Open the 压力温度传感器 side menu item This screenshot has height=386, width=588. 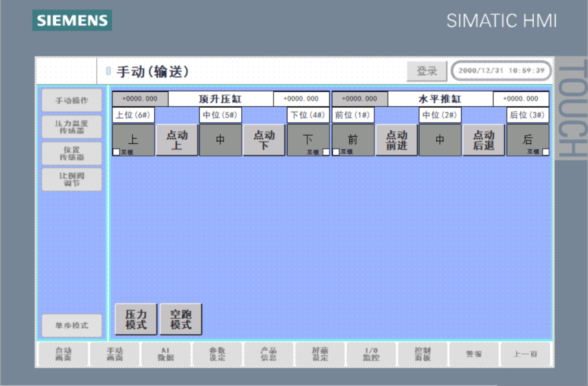tap(72, 127)
